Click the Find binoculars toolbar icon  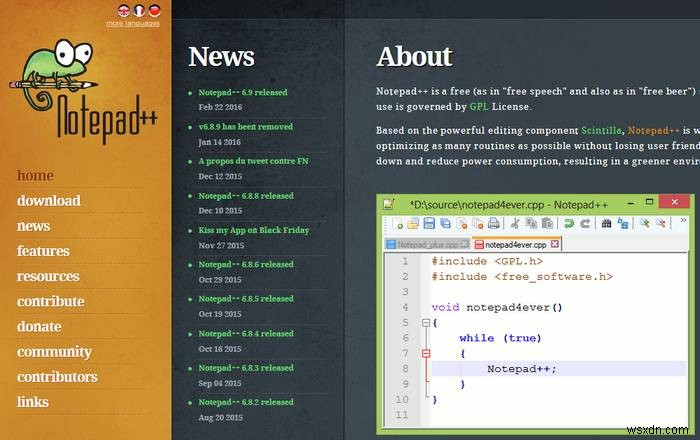[x=606, y=223]
